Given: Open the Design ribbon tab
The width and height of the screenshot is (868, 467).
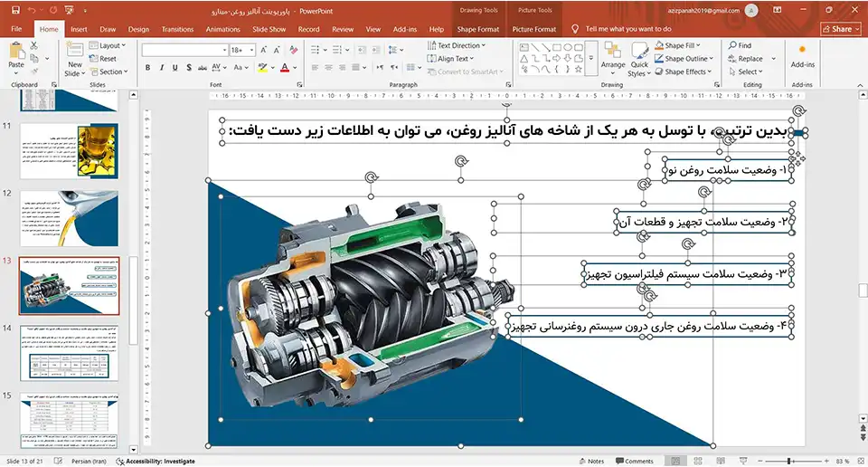Looking at the screenshot, I should pyautogui.click(x=138, y=29).
